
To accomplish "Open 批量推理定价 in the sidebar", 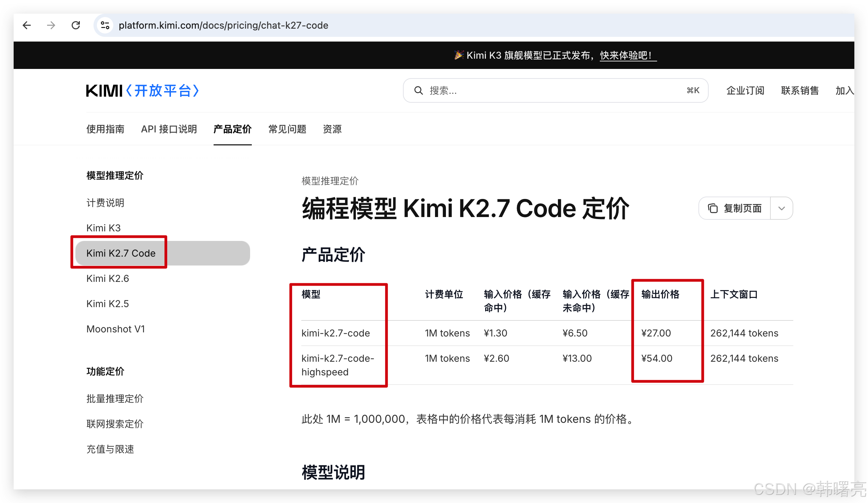I will pos(115,399).
